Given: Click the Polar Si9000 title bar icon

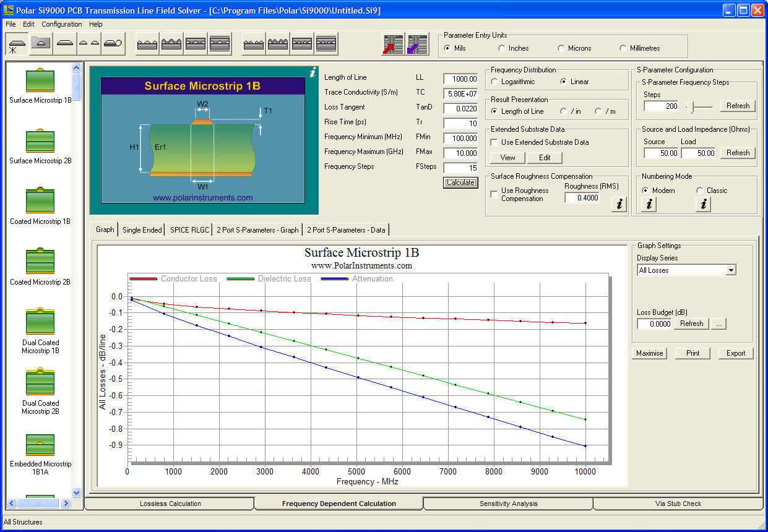Looking at the screenshot, I should point(9,11).
